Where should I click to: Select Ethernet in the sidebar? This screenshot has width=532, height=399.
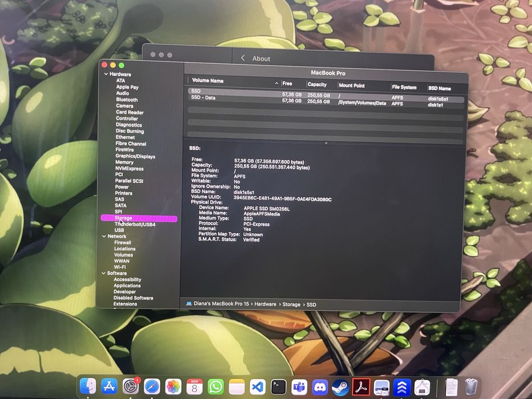[125, 137]
